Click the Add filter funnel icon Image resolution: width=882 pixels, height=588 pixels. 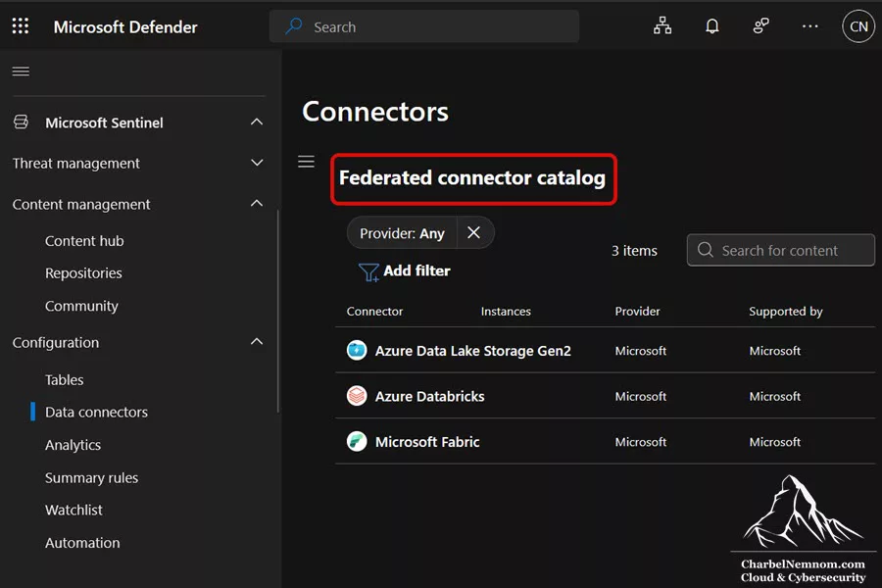pyautogui.click(x=368, y=272)
